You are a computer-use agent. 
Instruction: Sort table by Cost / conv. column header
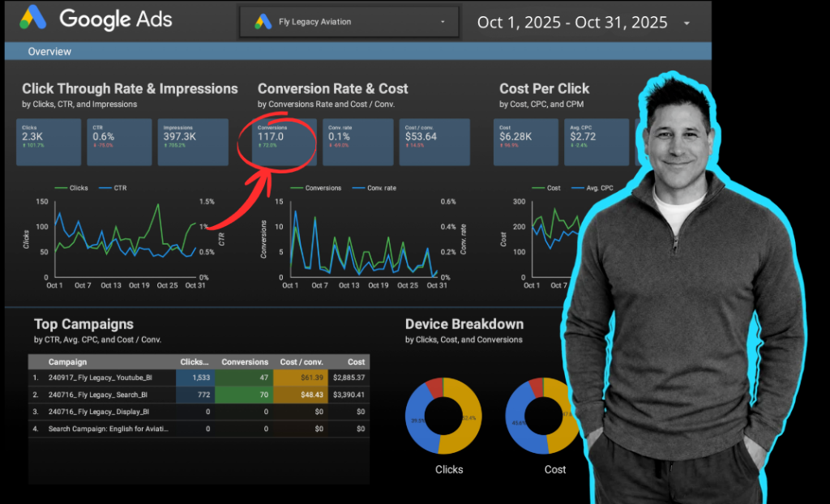click(x=302, y=362)
